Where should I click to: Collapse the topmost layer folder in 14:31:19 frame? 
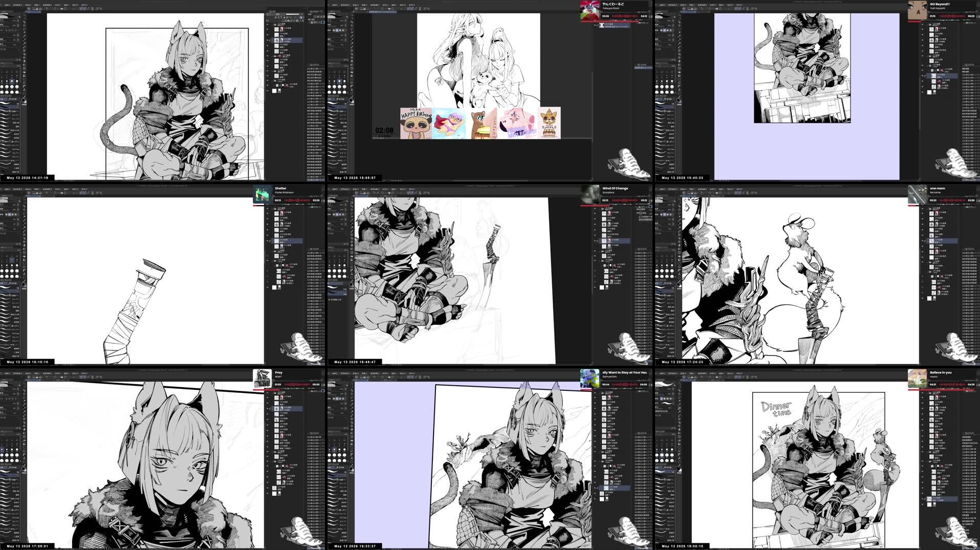(272, 25)
